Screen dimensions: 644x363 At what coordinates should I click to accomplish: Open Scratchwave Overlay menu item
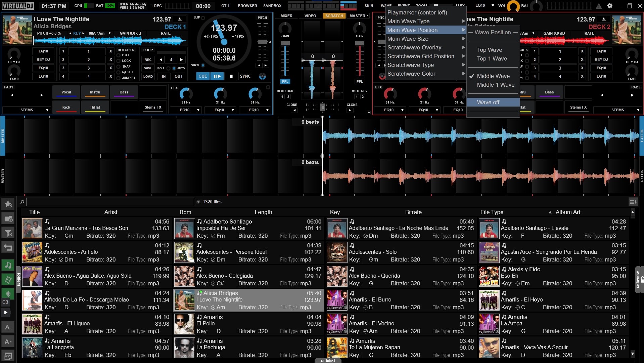tap(426, 47)
